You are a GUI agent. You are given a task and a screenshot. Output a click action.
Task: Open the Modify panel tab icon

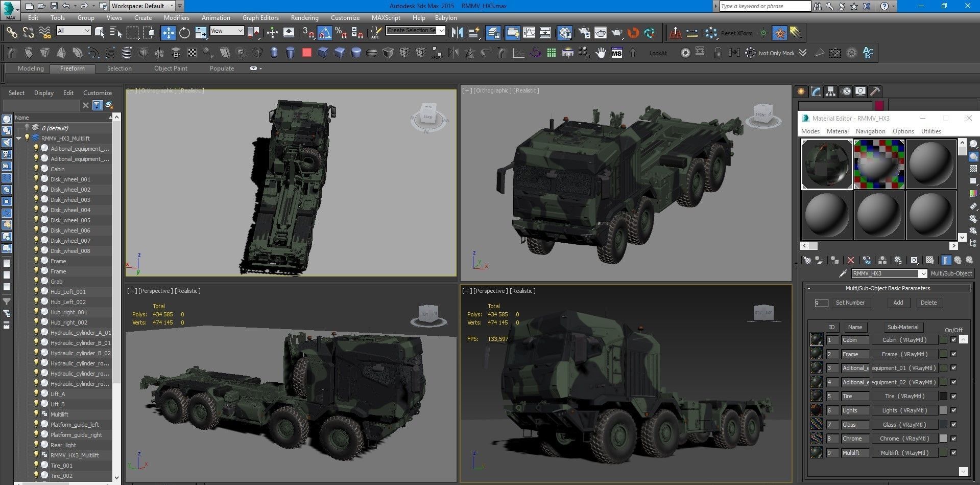(x=816, y=91)
